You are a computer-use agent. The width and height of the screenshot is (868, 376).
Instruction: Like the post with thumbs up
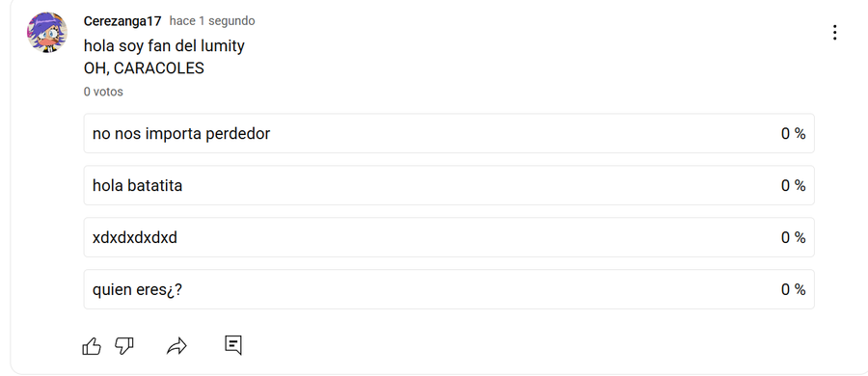(x=92, y=346)
